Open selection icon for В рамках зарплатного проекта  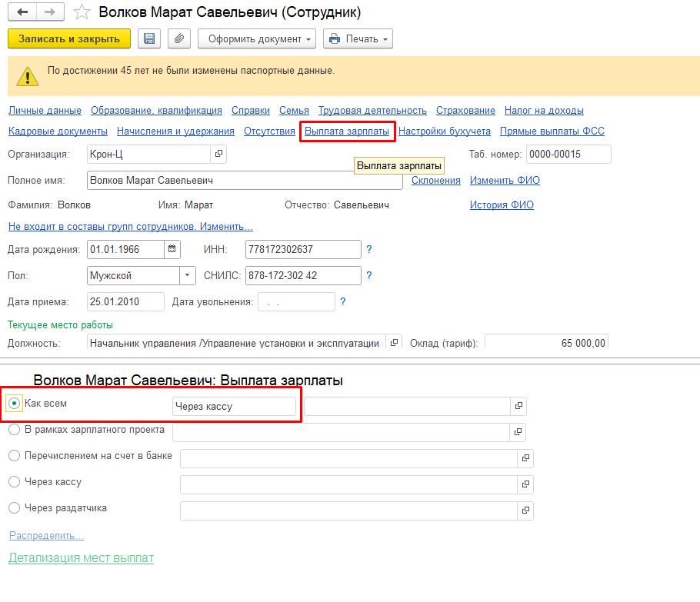(x=518, y=432)
